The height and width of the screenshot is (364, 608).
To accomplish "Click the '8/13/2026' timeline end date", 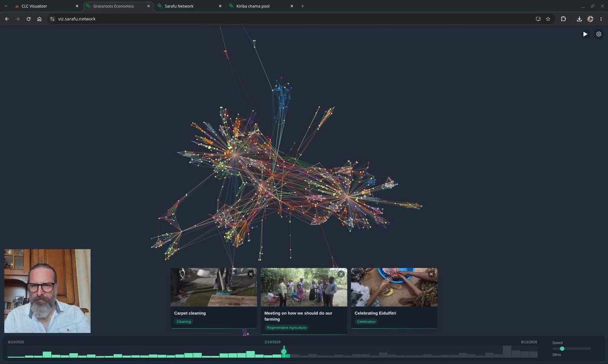I will point(529,342).
